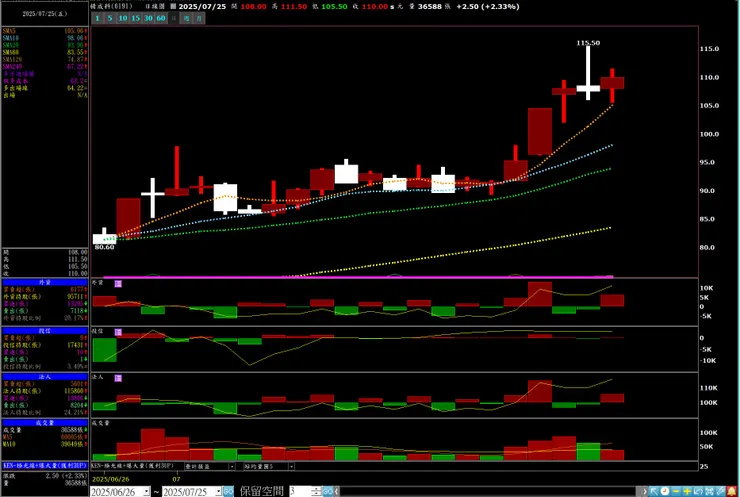This screenshot has height=497, width=740.
Task: Click the 2025/07/25 date in the top-left box
Action: point(45,14)
